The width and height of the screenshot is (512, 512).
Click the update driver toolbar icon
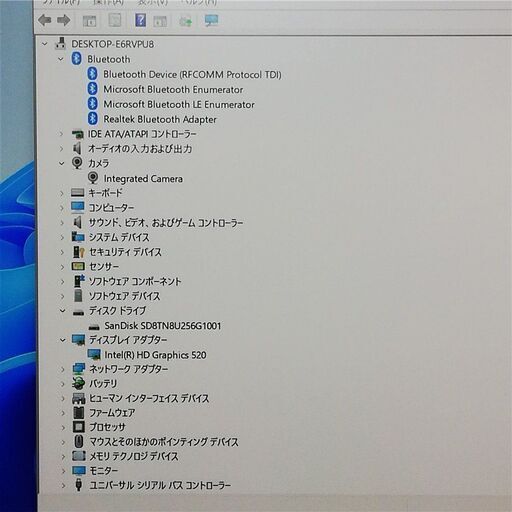coord(186,22)
